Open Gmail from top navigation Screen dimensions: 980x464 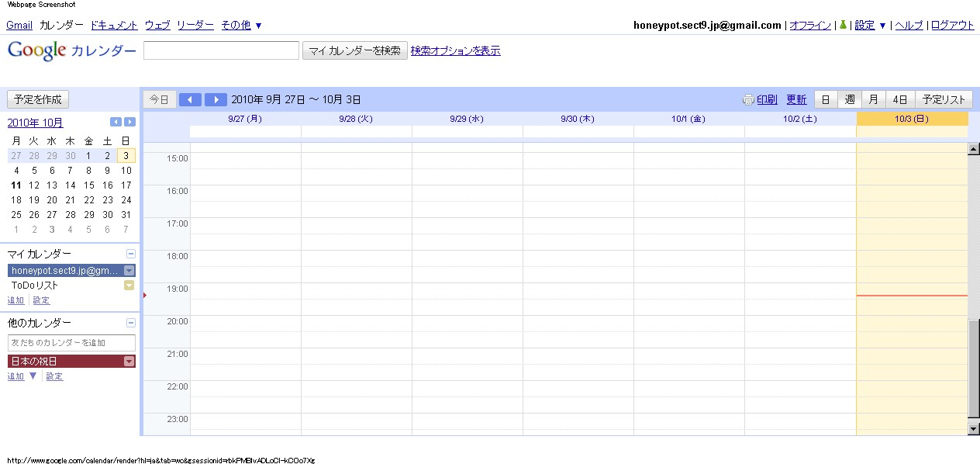click(x=19, y=25)
